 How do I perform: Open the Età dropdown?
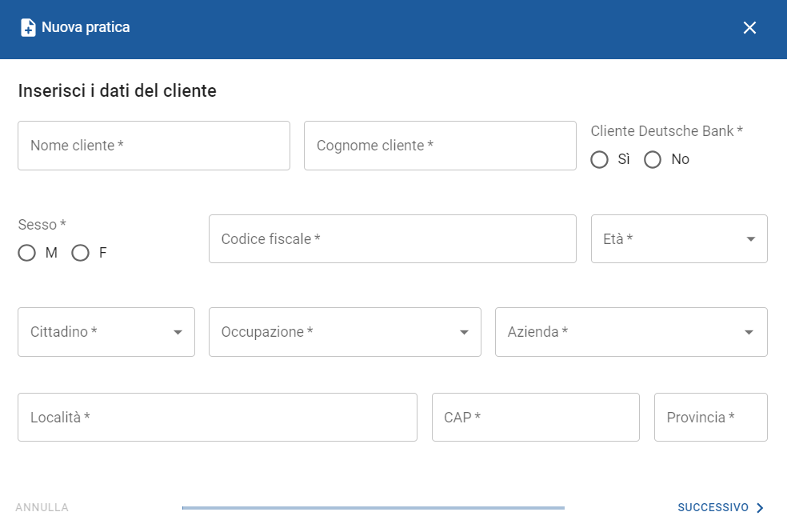pos(678,239)
